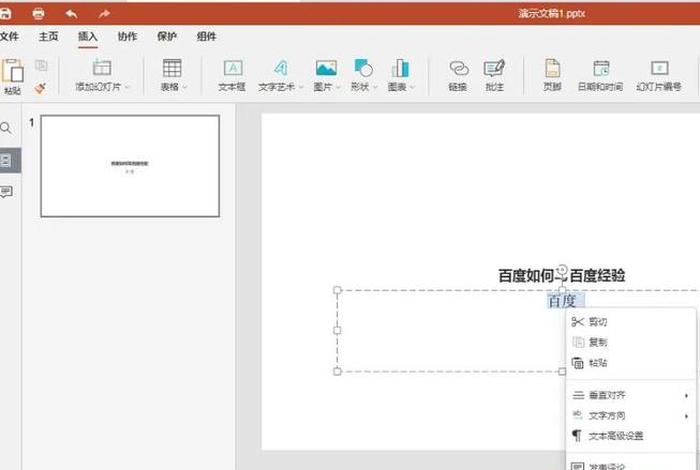Click the copy icon beside Paste
The image size is (700, 470).
click(x=41, y=66)
